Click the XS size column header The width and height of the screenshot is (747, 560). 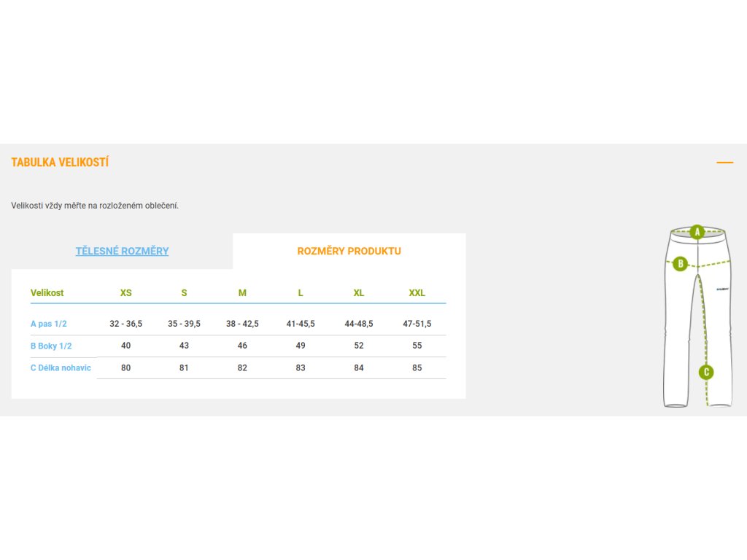click(125, 293)
